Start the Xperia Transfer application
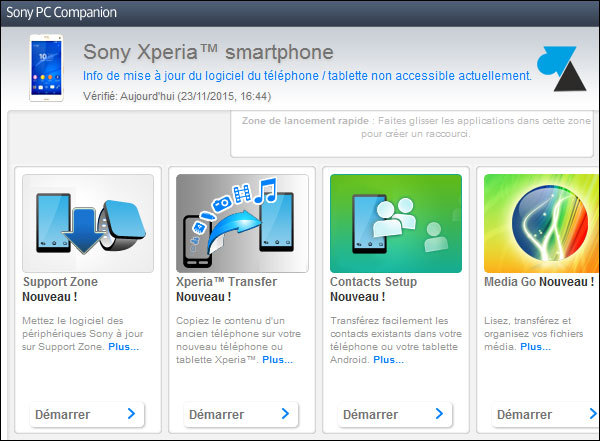Screen dimensions: 600x441 tap(241, 414)
